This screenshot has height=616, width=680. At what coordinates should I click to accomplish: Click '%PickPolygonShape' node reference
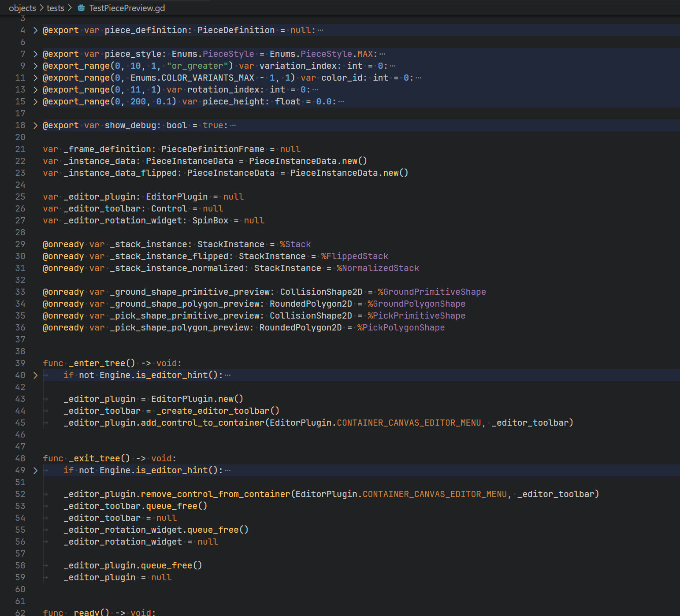pos(401,328)
